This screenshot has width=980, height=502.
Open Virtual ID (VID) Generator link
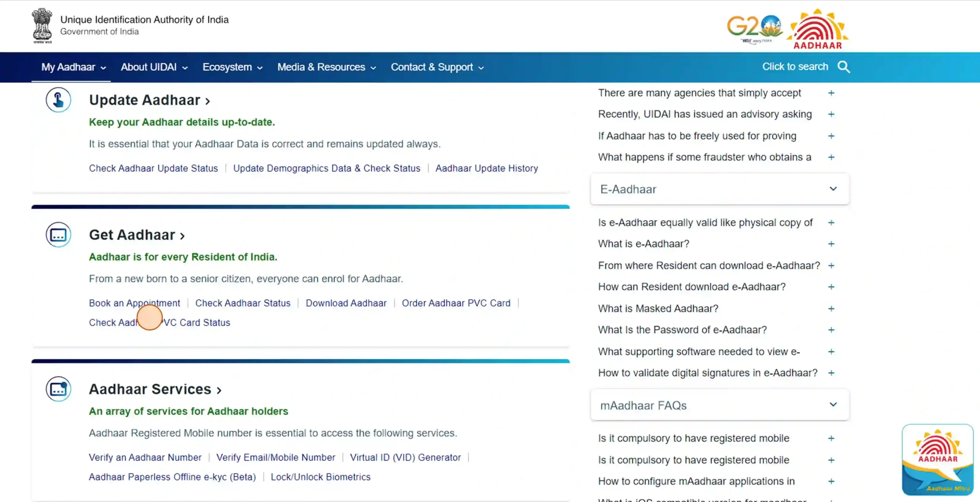point(405,457)
